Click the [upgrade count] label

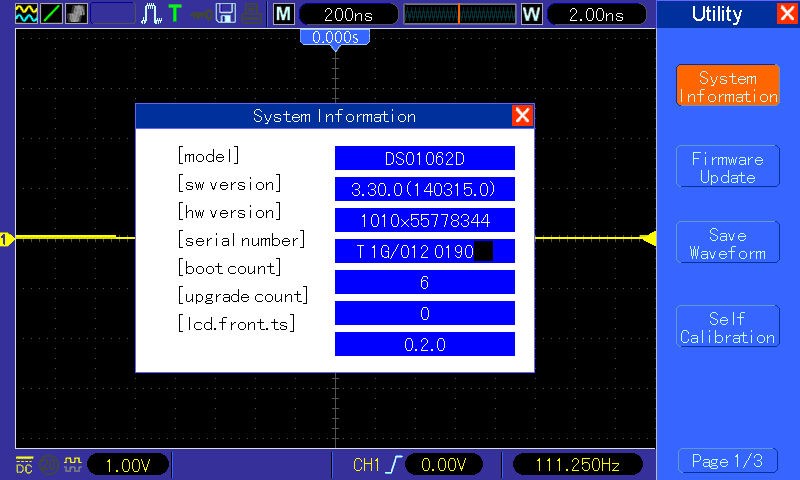242,296
